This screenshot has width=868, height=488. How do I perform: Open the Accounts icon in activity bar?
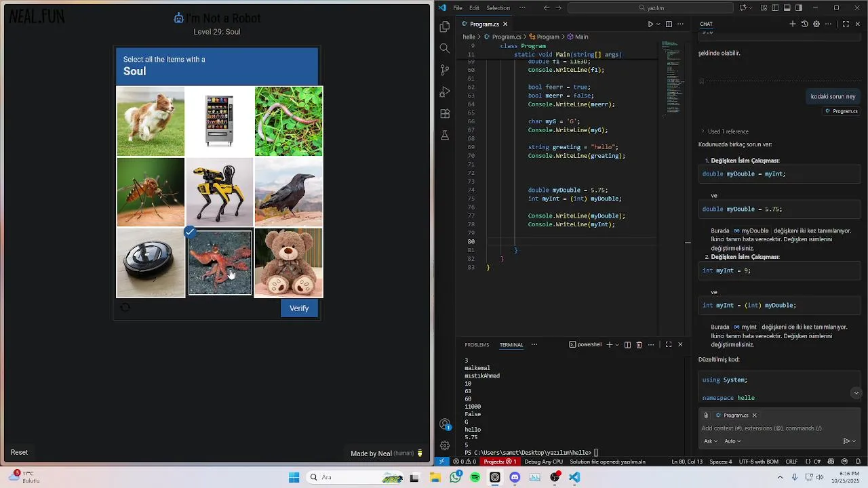click(x=445, y=424)
